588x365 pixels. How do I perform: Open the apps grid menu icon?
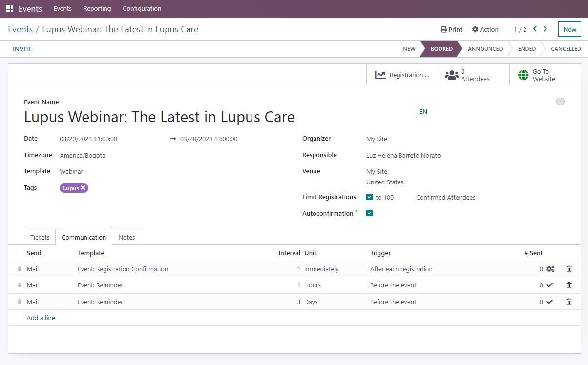click(9, 9)
